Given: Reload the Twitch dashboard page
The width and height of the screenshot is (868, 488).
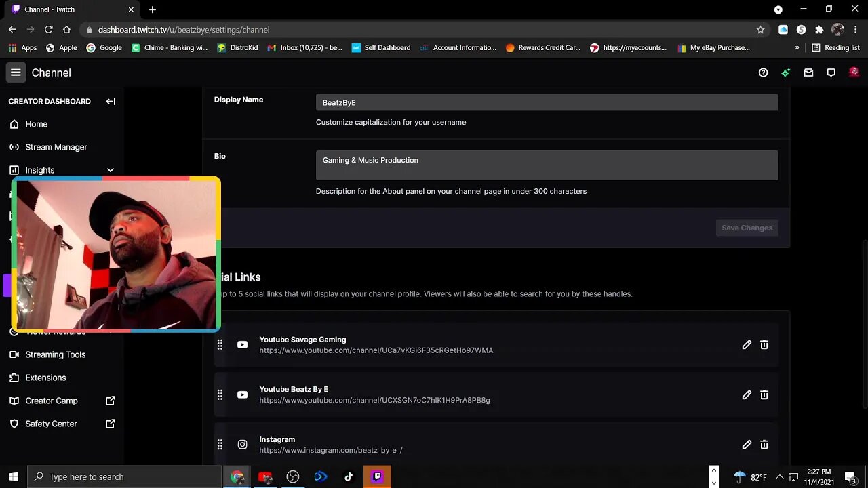Looking at the screenshot, I should 48,30.
